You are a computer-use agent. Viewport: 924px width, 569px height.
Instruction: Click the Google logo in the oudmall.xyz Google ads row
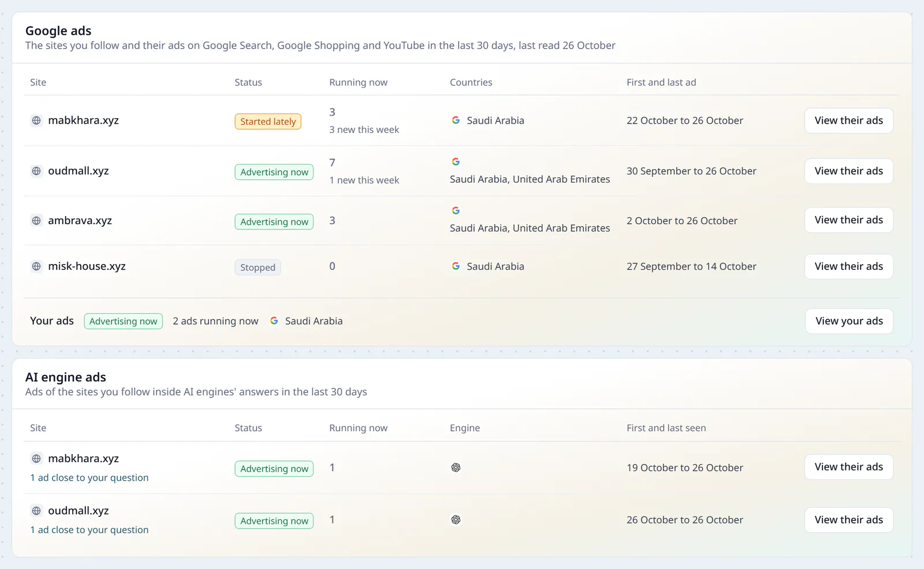click(456, 162)
